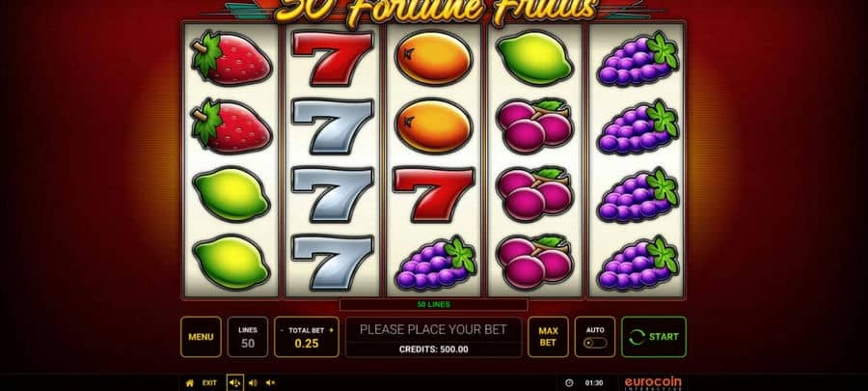The image size is (868, 391).
Task: Toggle the AUTO spin switch
Action: 595,343
